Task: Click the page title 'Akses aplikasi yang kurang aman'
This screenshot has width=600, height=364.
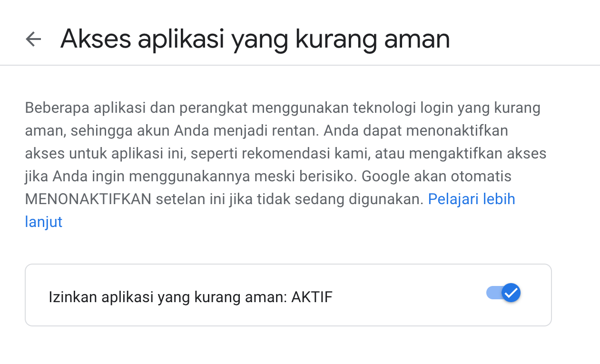Action: coord(255,39)
